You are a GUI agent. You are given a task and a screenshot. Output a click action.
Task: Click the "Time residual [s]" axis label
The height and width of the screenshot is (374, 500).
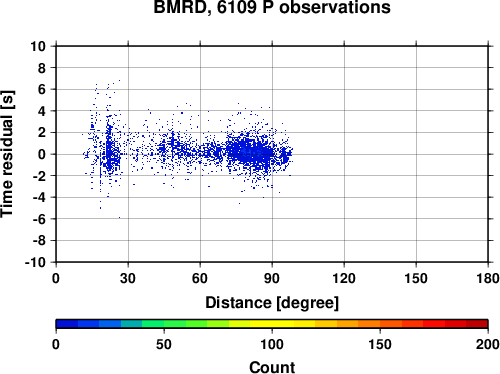pos(7,154)
